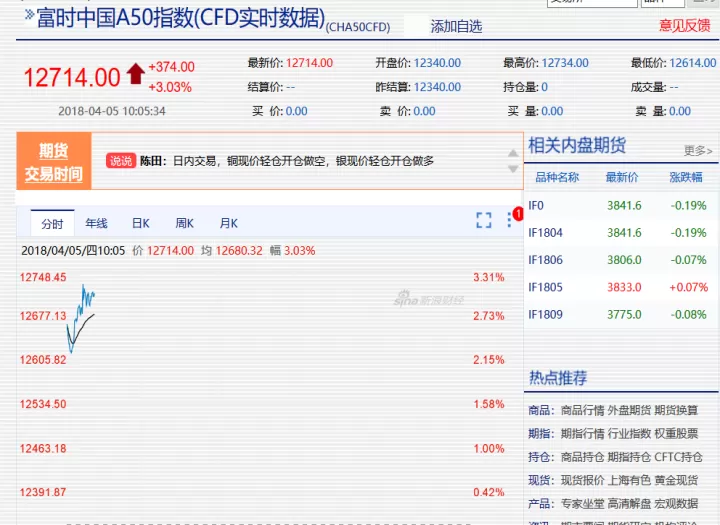Open the CFTC持仓 link
This screenshot has height=525, width=720.
(679, 457)
